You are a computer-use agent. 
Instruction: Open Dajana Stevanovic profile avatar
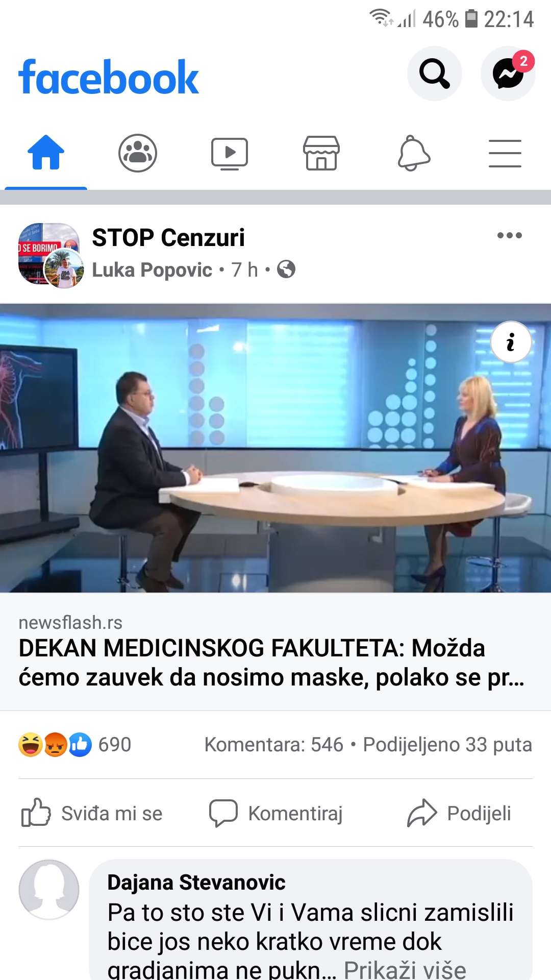(x=49, y=890)
